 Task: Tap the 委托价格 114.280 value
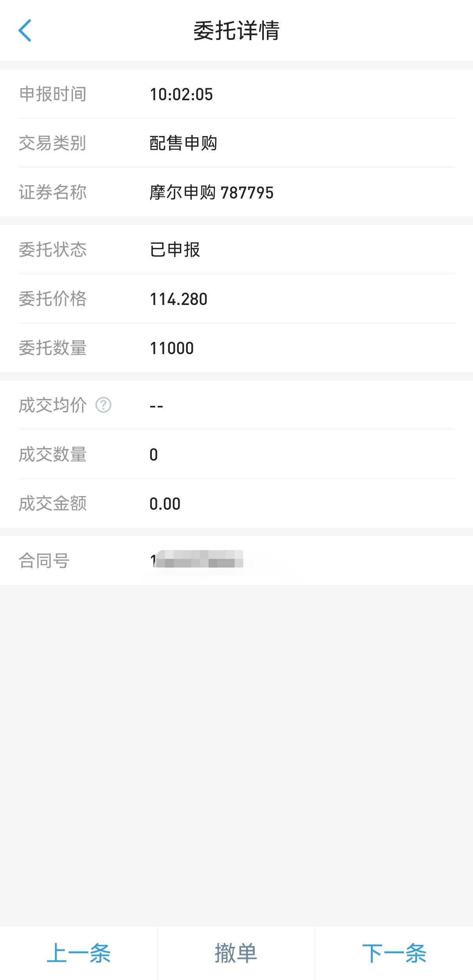pyautogui.click(x=179, y=299)
